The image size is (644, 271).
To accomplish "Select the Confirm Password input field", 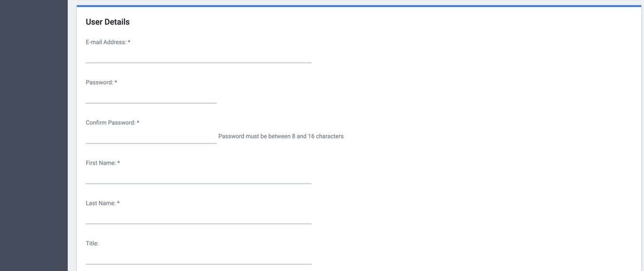I will tap(151, 137).
